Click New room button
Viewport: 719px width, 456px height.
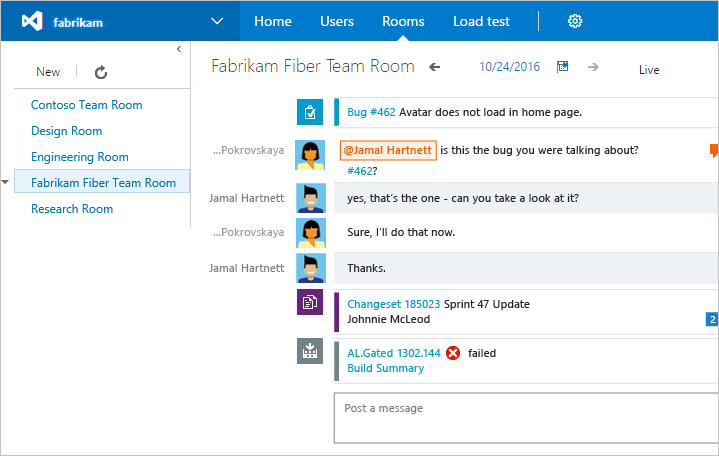(x=48, y=72)
